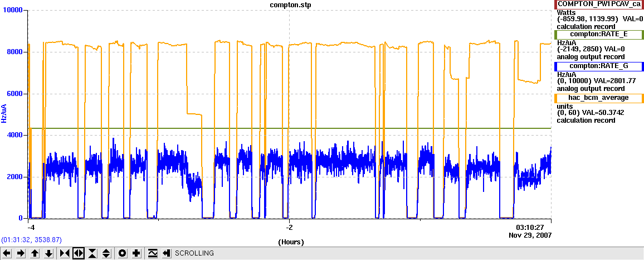Screen dimensions: 644x260
Task: Click the circle zoom tool icon
Action: coord(122,253)
